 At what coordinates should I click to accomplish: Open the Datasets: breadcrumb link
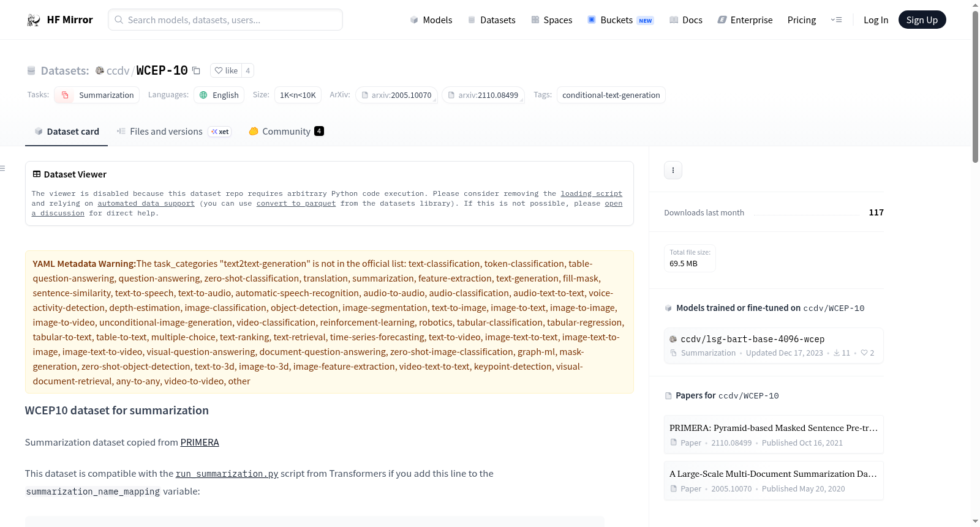click(65, 70)
